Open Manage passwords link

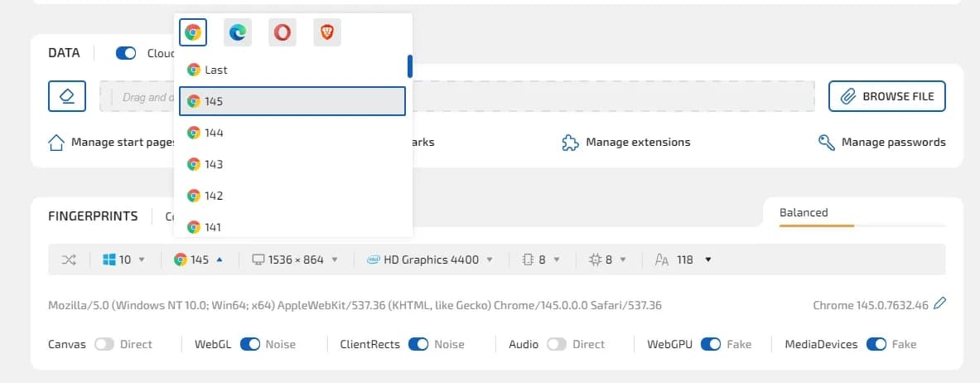(882, 143)
